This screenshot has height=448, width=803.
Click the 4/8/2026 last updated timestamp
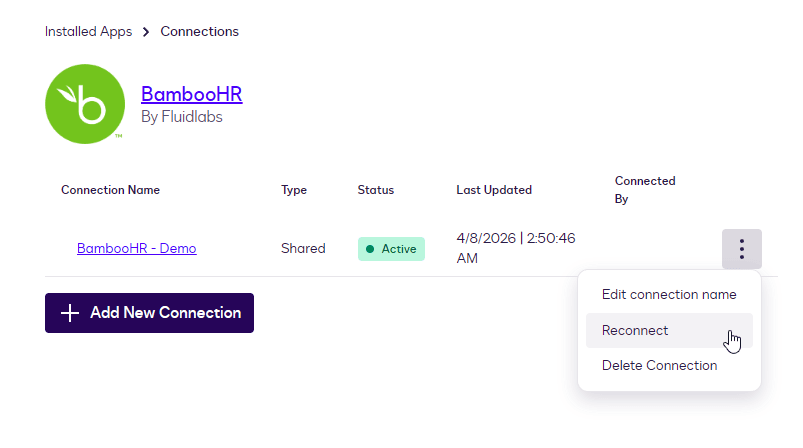(515, 248)
